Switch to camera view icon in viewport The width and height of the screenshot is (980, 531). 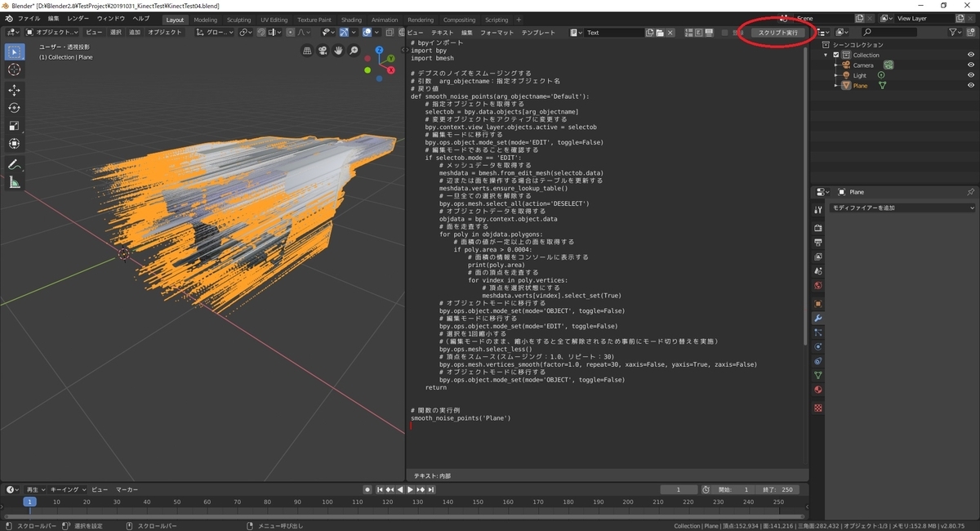pyautogui.click(x=323, y=51)
